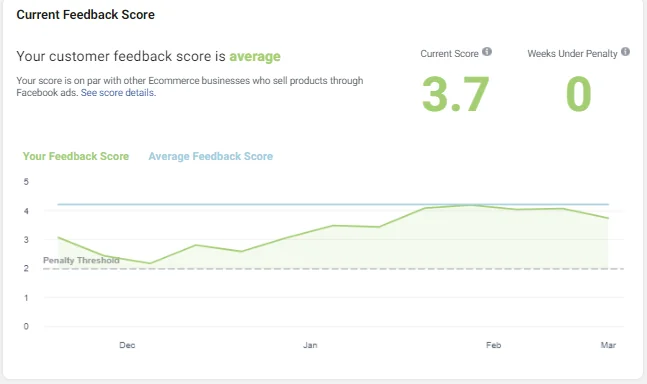
Task: Click the y-axis value 2
Action: pyautogui.click(x=26, y=269)
